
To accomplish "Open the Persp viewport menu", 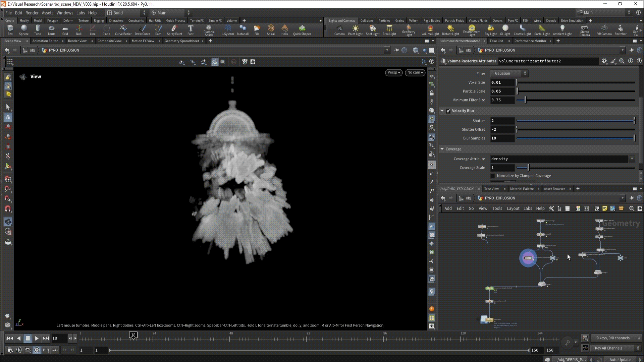I will 393,72.
